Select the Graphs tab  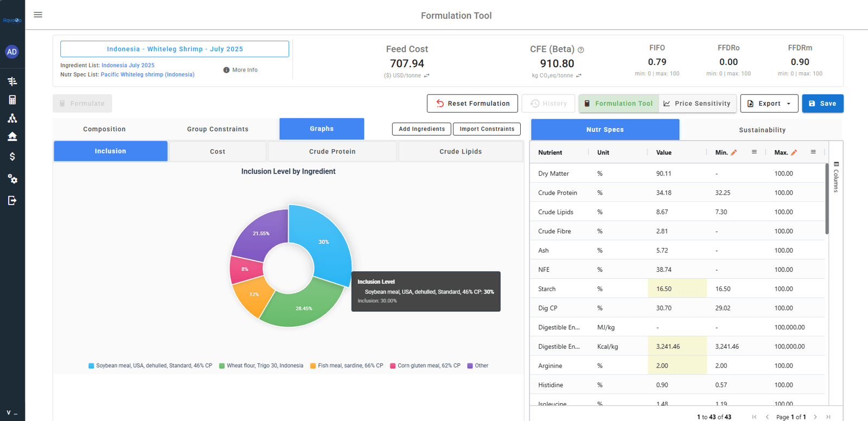point(322,129)
